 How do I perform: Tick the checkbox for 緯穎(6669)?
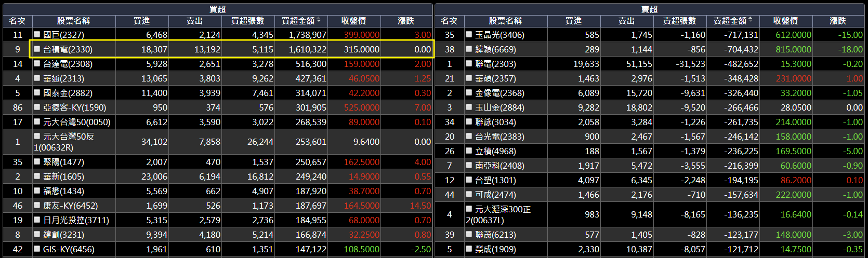469,49
